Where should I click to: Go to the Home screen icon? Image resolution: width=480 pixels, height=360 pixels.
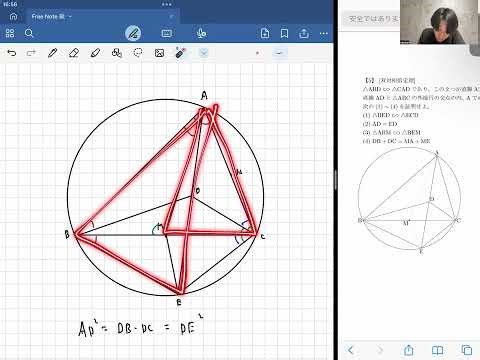point(13,16)
